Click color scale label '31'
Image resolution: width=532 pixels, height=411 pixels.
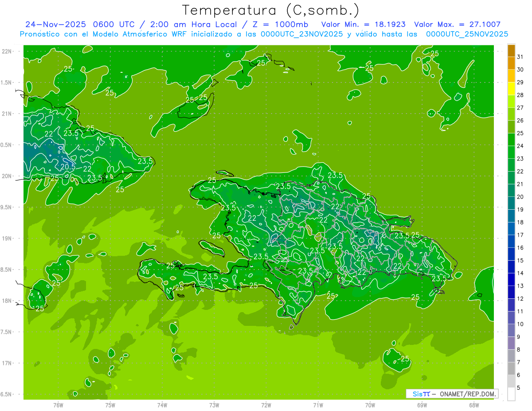[x=520, y=56]
